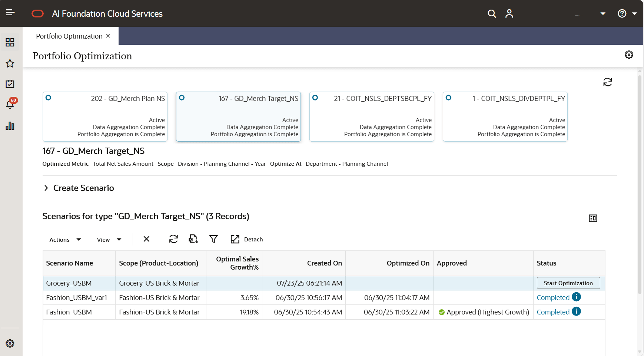644x356 pixels.
Task: Click the 19.18% growth value
Action: (x=249, y=312)
